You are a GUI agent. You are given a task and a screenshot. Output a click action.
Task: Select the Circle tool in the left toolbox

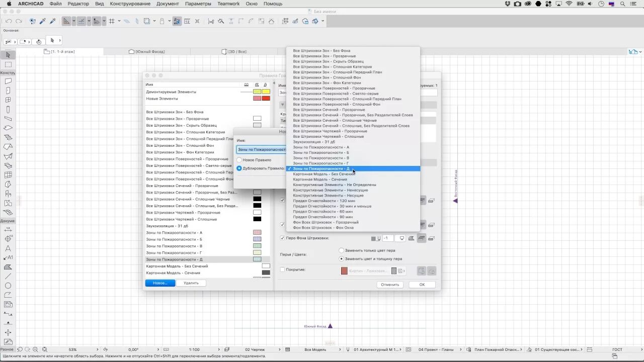tap(8, 286)
